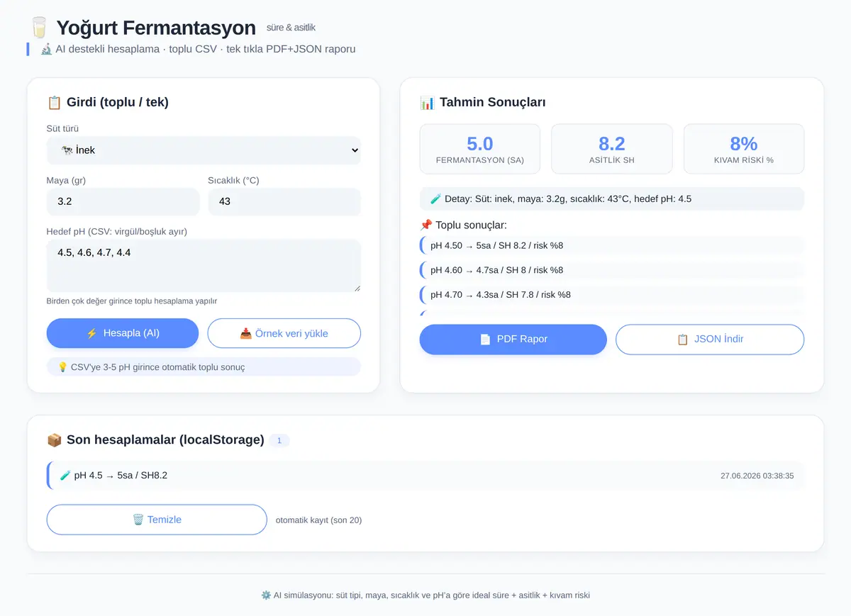
Task: Click the 'Birden çok değer girince' hint text
Action: 132,301
